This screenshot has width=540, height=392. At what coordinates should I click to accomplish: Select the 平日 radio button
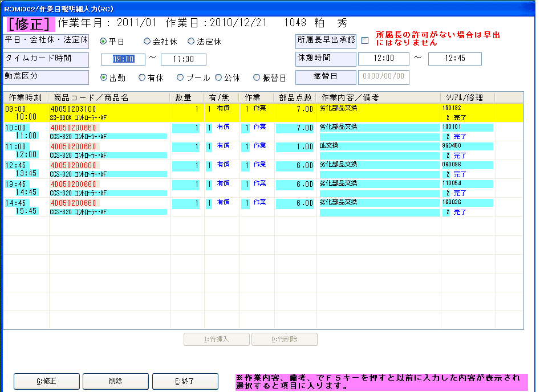point(103,41)
